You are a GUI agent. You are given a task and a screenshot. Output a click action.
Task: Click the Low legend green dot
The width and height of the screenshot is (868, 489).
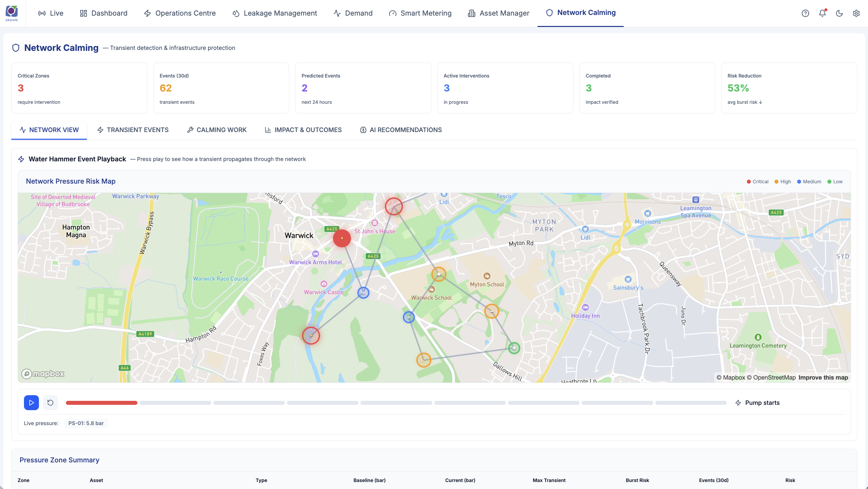[x=829, y=182]
